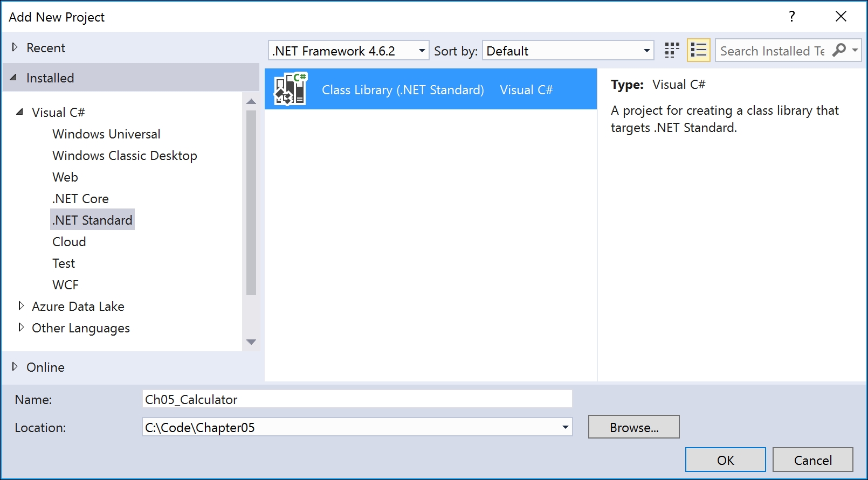868x480 pixels.
Task: Select the .NET Core category
Action: (81, 198)
